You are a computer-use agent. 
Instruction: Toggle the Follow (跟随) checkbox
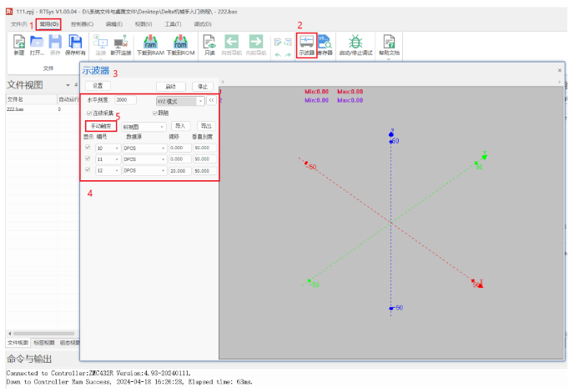155,113
